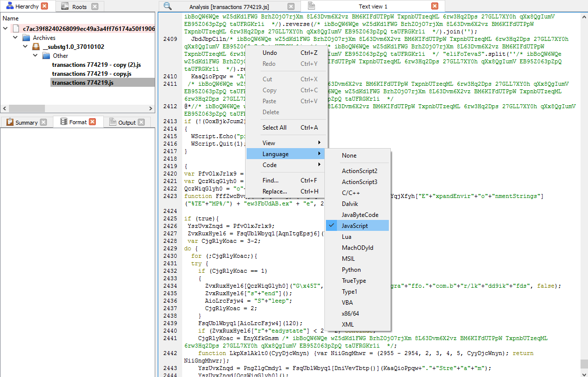Choose Select All in the context menu
Screen dimensions: 588x377
(287, 128)
